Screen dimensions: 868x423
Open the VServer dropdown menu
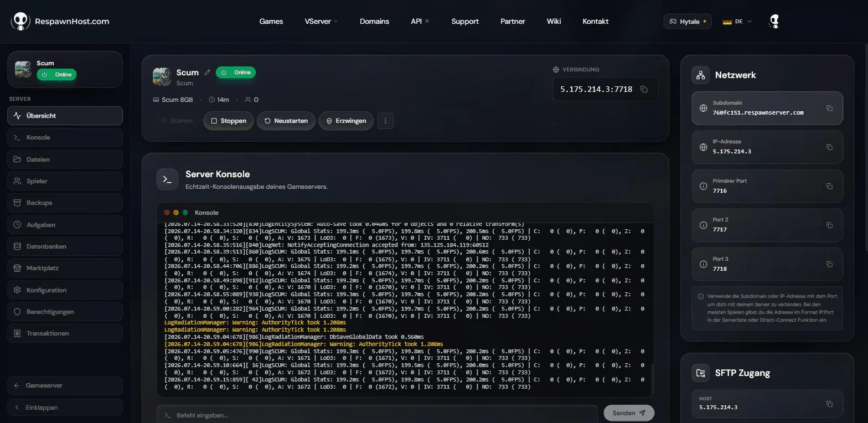pyautogui.click(x=321, y=22)
